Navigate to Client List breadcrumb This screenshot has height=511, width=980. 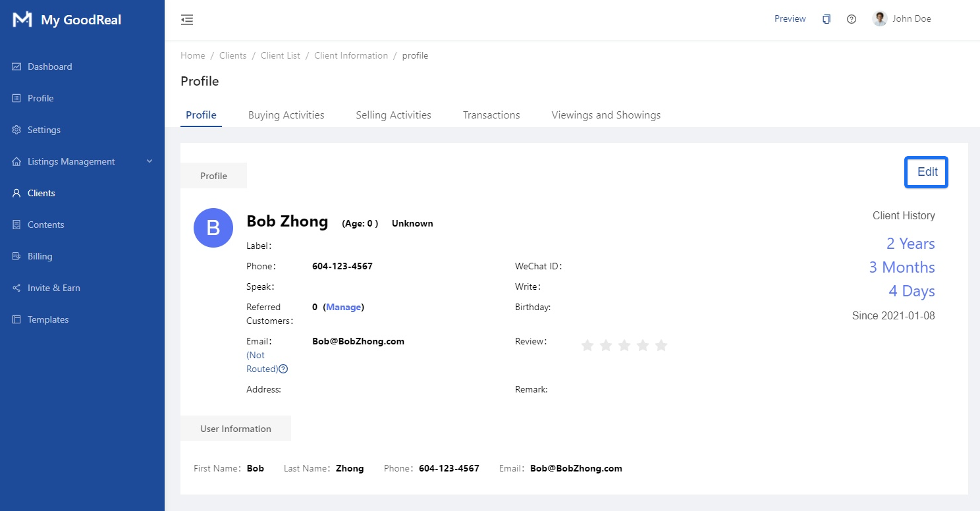(280, 56)
